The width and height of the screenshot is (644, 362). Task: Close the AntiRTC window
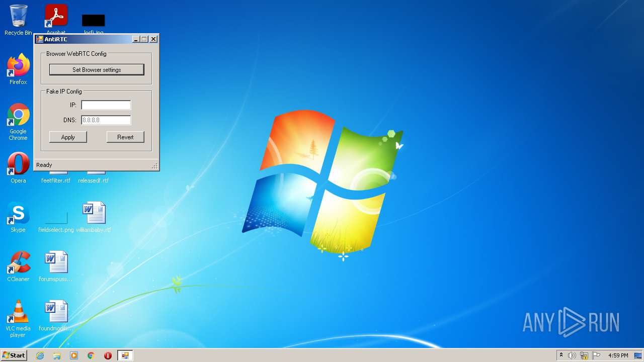153,39
